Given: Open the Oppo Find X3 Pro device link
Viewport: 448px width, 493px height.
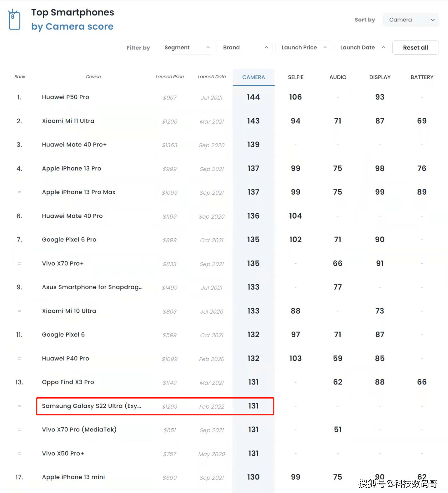Looking at the screenshot, I should pos(68,382).
